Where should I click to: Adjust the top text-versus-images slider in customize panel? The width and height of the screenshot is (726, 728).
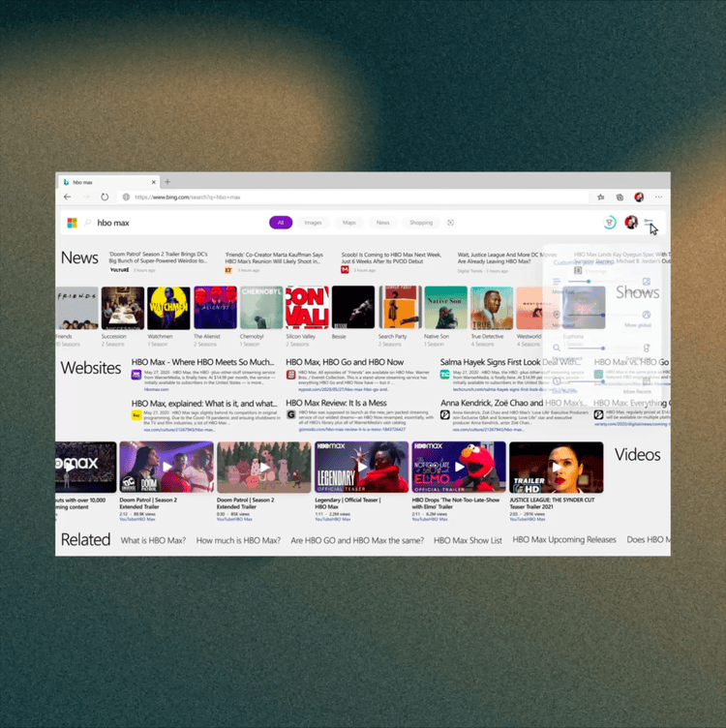[x=589, y=282]
